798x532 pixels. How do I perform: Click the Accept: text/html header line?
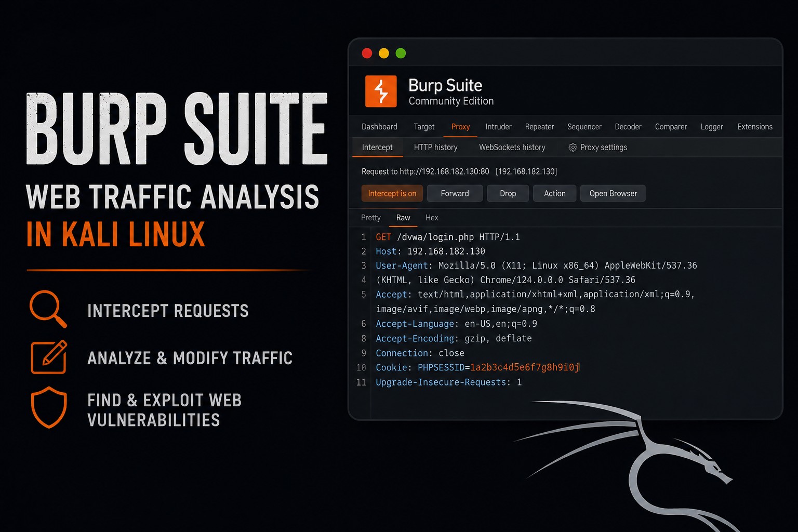pyautogui.click(x=535, y=295)
